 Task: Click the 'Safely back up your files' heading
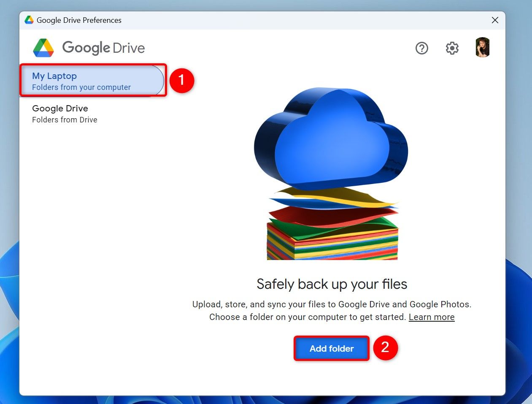tap(332, 284)
